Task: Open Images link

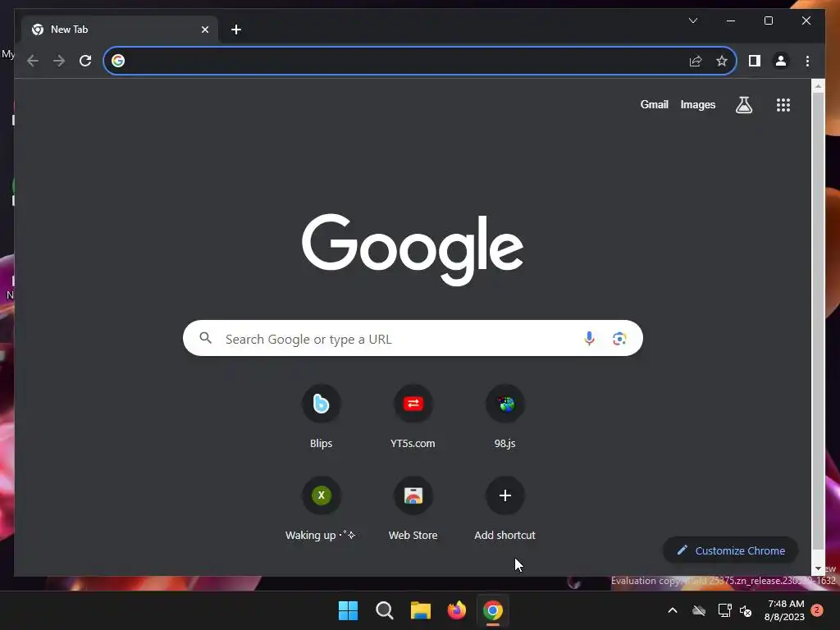Action: click(x=697, y=105)
